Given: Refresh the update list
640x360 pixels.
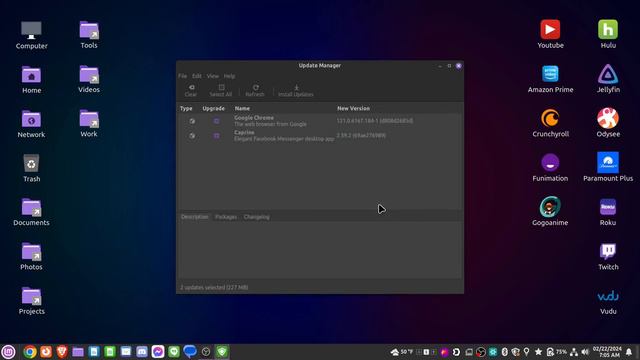Looking at the screenshot, I should click(255, 91).
